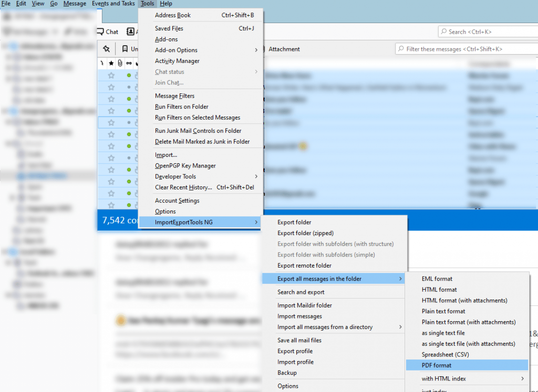Image resolution: width=538 pixels, height=392 pixels.
Task: Open Message Filters
Action: [200, 96]
